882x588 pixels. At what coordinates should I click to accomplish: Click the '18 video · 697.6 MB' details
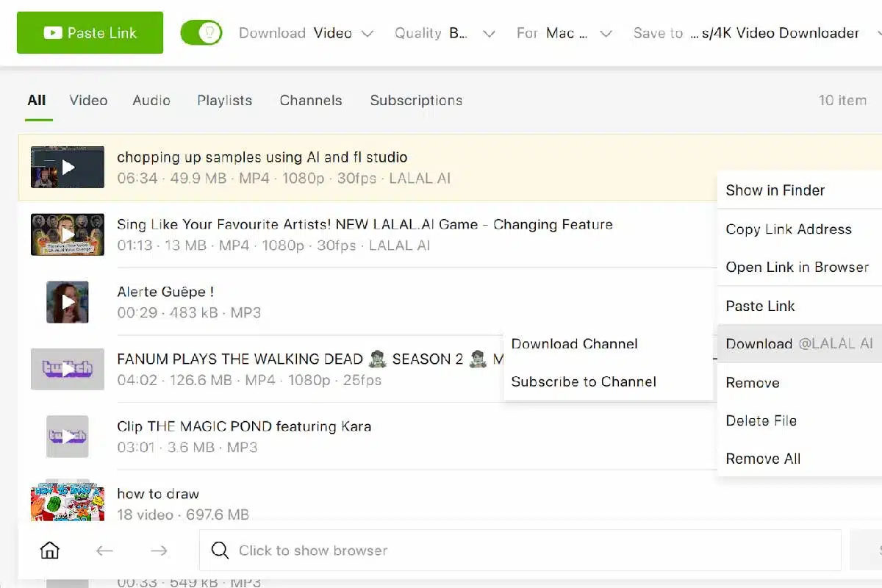point(183,514)
